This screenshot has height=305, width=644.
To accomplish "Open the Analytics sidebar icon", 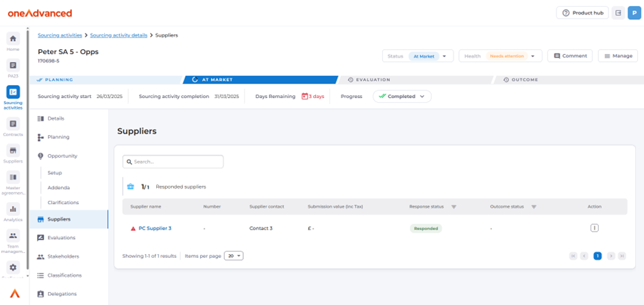I will pos(13,209).
